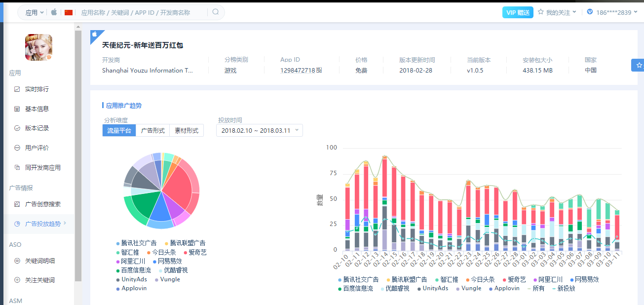Click the star icon beside 我的关注
The image size is (644, 305).
click(x=541, y=12)
